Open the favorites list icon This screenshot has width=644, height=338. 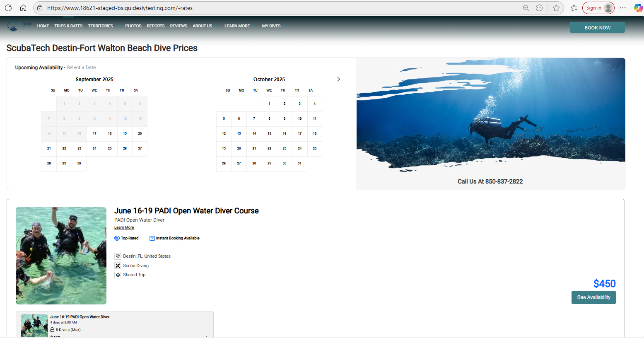coord(574,8)
